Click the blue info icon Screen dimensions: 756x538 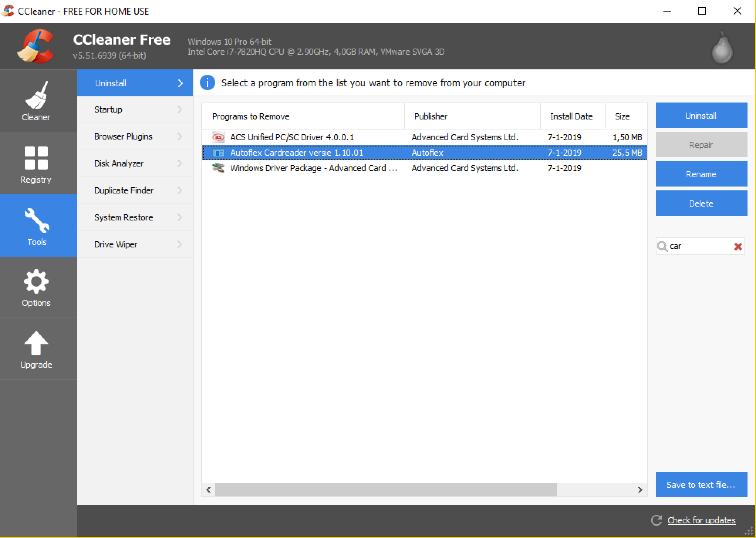pyautogui.click(x=208, y=83)
